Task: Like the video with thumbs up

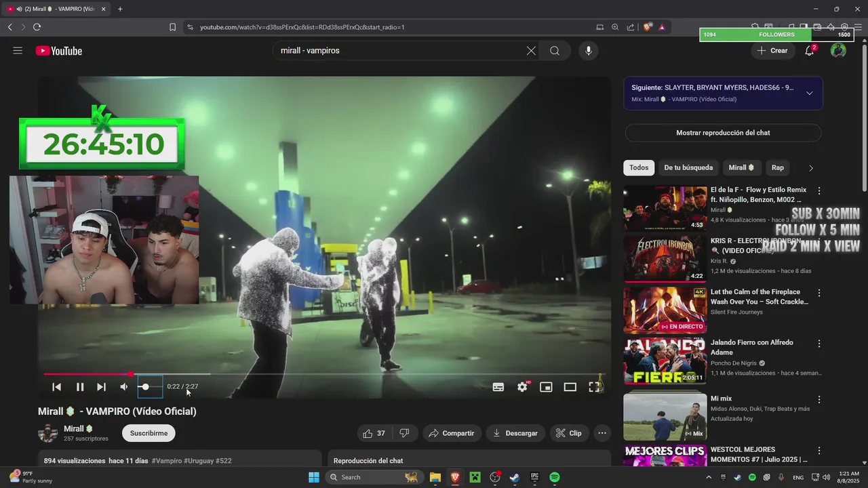Action: coord(374,433)
